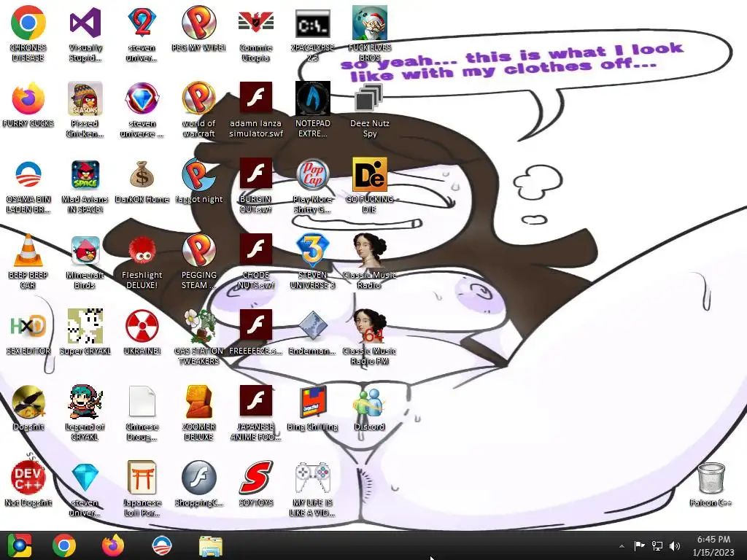Viewport: 747px width, 560px height.
Task: Select the SOYTOYS desktop icon
Action: point(256,478)
